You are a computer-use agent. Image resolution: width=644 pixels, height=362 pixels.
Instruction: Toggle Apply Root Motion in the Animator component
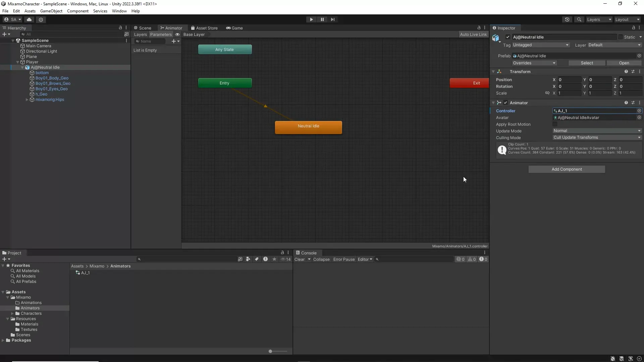tap(555, 124)
